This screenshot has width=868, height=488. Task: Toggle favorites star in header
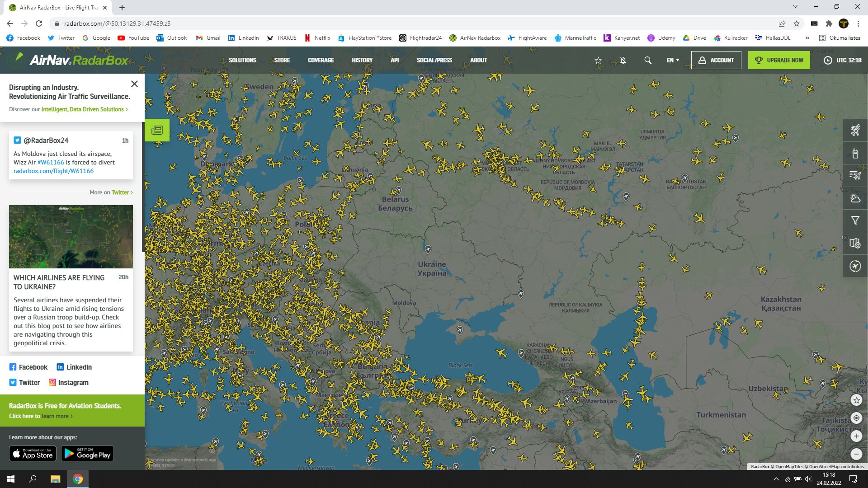pos(598,60)
